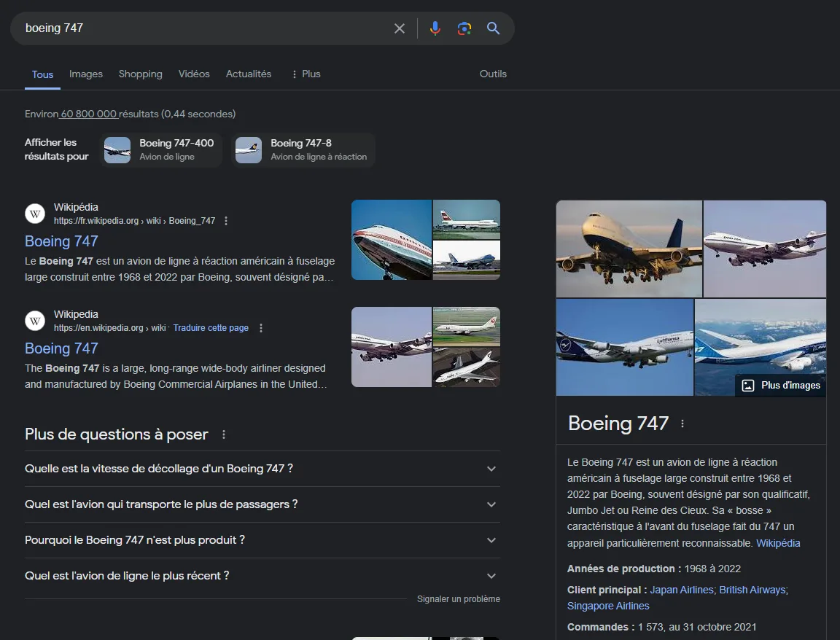
Task: Start voice search with microphone icon
Action: pos(435,28)
